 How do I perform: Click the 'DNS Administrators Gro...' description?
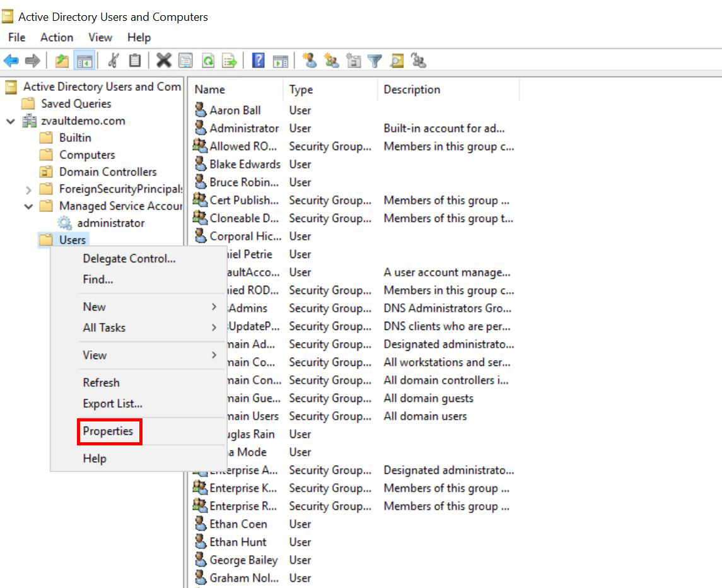[x=448, y=308]
